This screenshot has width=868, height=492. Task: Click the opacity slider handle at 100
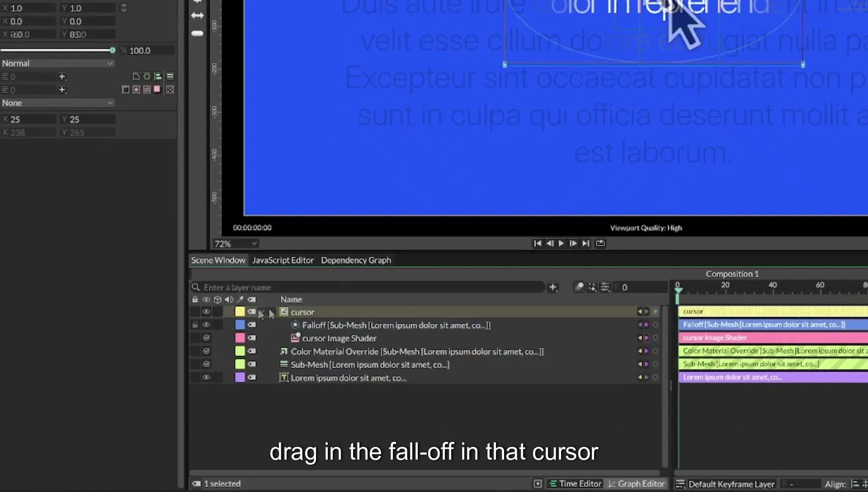(x=112, y=50)
